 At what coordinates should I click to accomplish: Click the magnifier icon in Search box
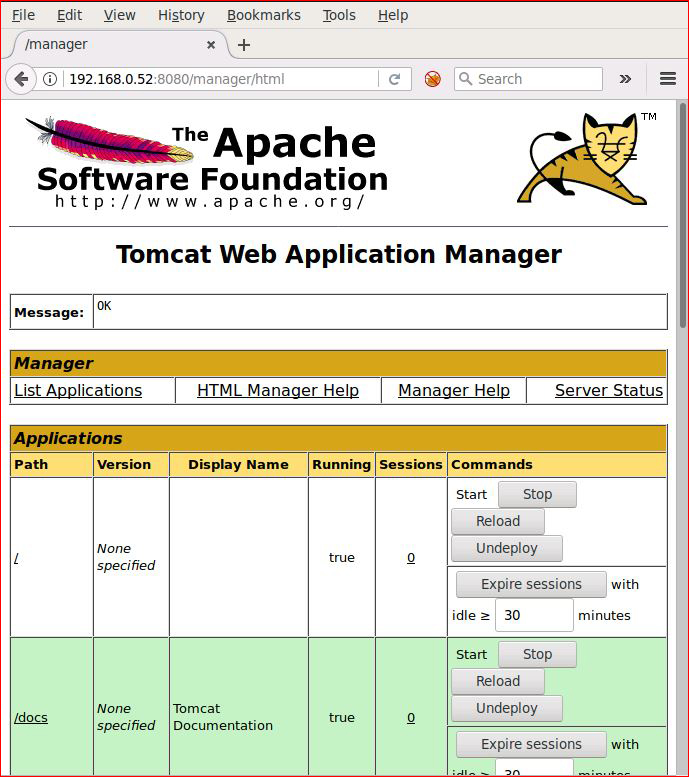click(x=465, y=78)
